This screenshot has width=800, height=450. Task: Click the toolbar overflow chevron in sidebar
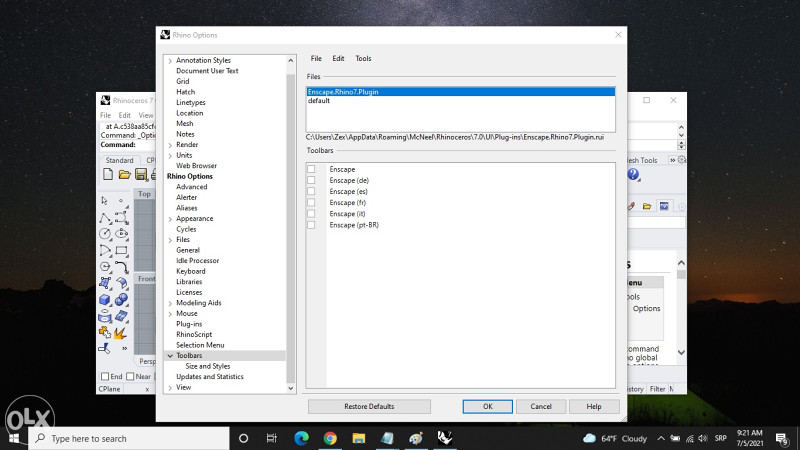click(124, 348)
